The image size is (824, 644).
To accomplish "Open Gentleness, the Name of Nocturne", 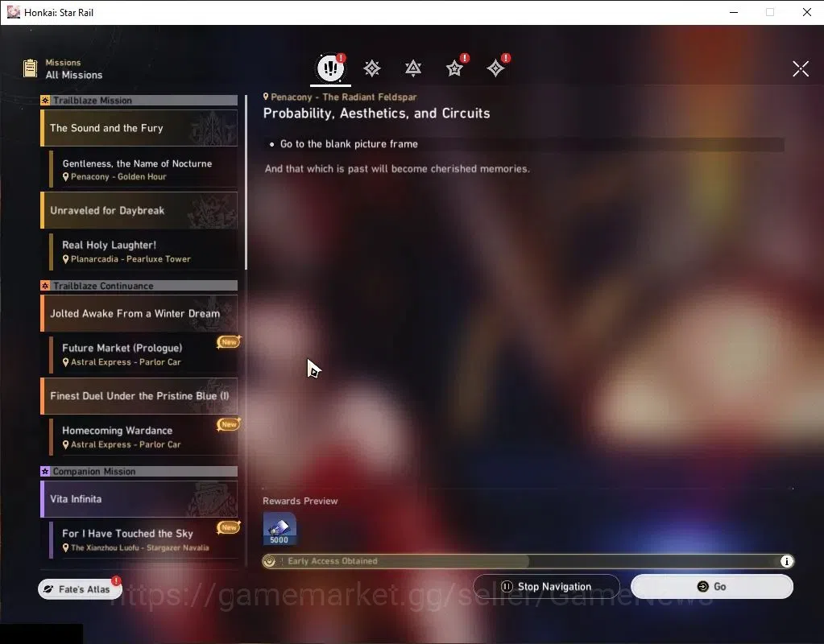I will (x=143, y=169).
